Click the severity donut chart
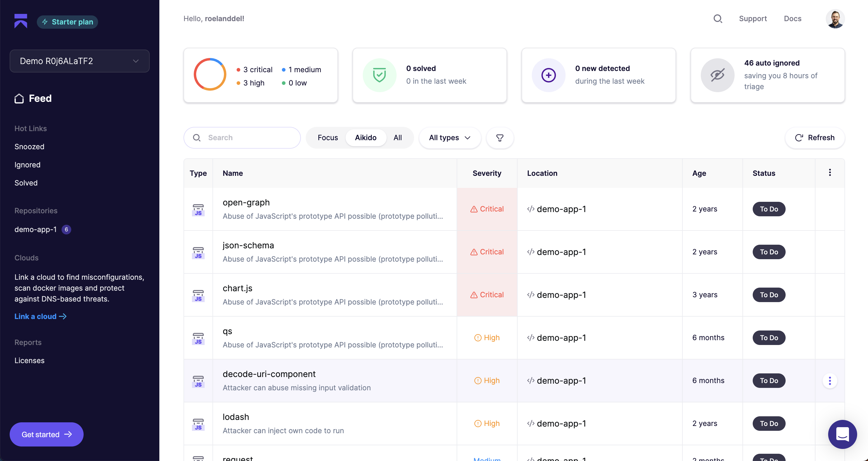 [209, 75]
